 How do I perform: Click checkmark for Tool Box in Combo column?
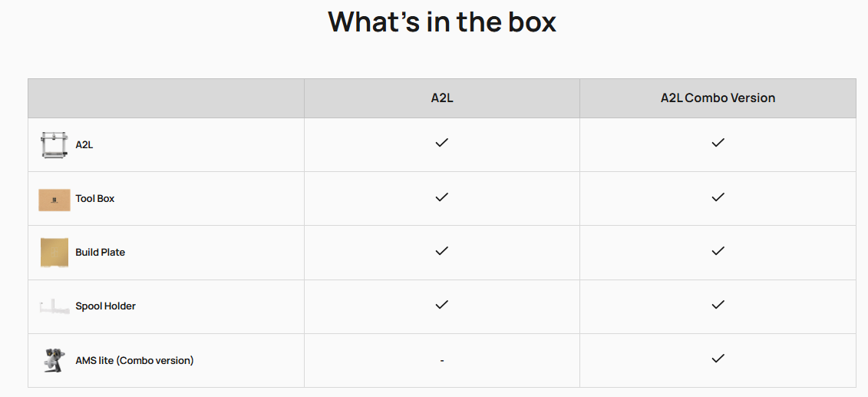(718, 197)
